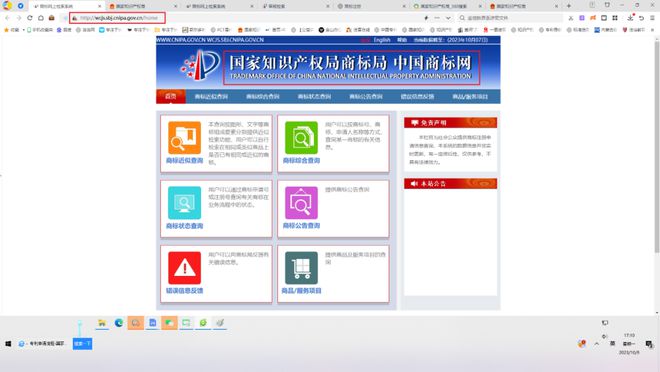The width and height of the screenshot is (660, 372).
Task: Click the browser home icon
Action: [41, 18]
